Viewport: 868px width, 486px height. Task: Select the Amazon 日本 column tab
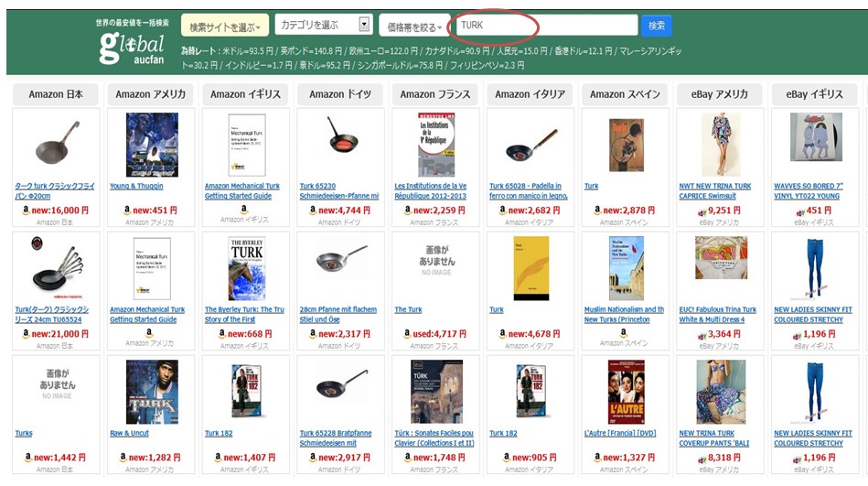click(56, 94)
